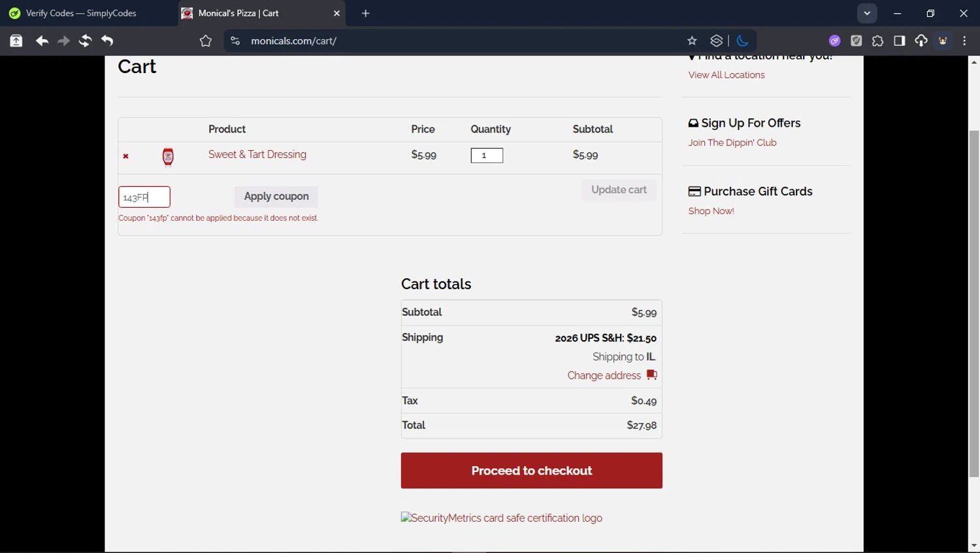Close the Monical's Pizza Cart tab
Viewport: 980px width, 553px height.
337,13
